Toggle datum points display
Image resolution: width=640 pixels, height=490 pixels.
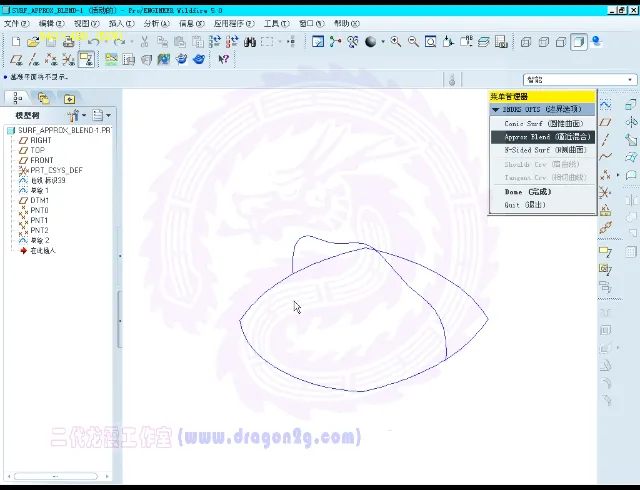[50, 59]
